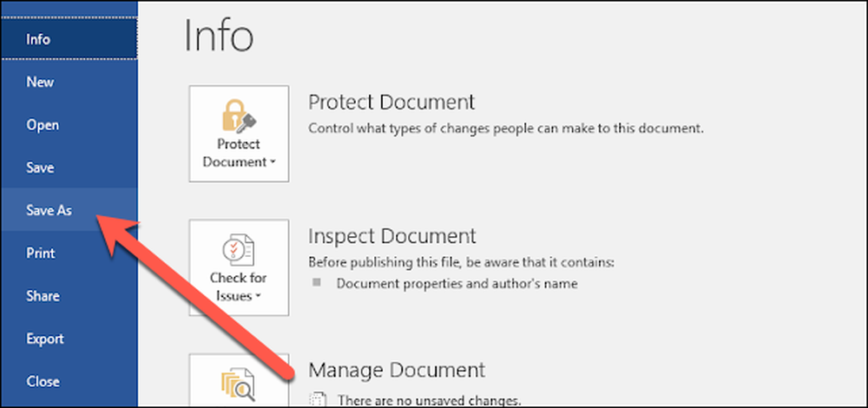The height and width of the screenshot is (408, 868).
Task: Open the Share options
Action: tap(69, 296)
